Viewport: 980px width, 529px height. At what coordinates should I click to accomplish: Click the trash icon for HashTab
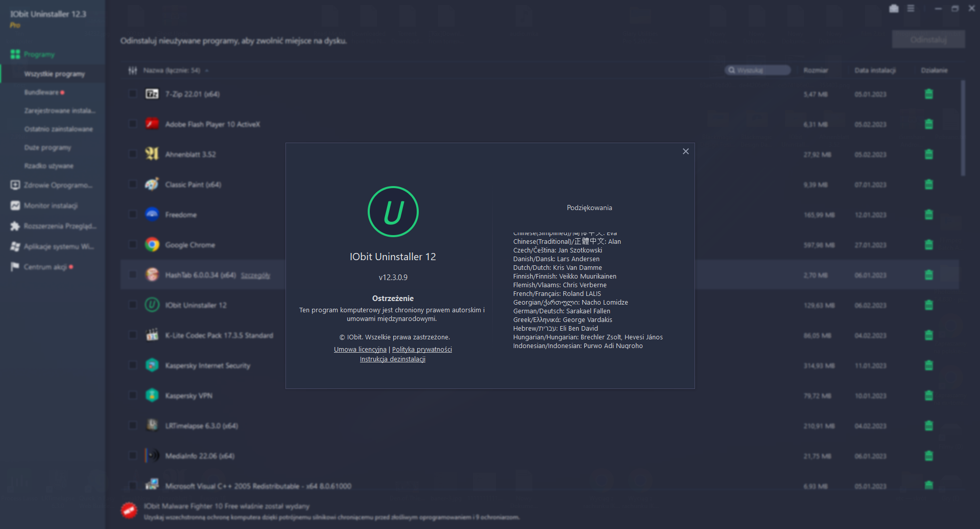pyautogui.click(x=929, y=275)
